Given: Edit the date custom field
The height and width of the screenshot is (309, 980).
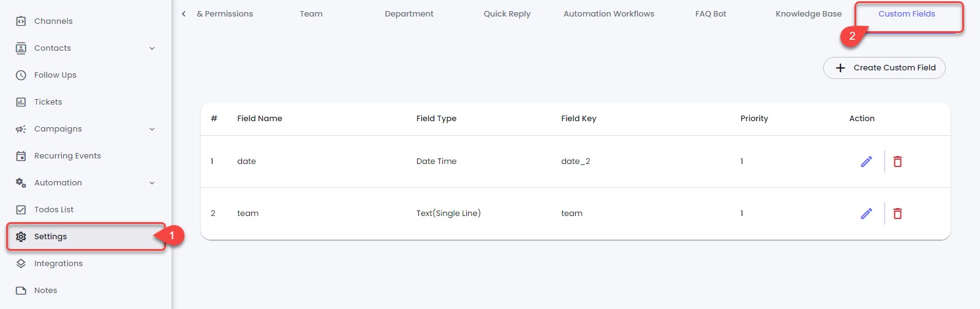Looking at the screenshot, I should coord(866,162).
